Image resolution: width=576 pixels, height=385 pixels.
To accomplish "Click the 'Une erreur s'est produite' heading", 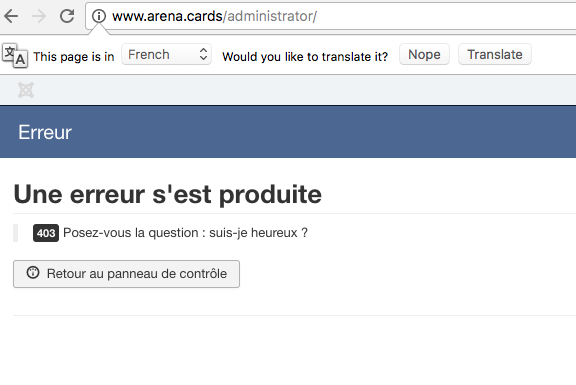I will [x=168, y=194].
